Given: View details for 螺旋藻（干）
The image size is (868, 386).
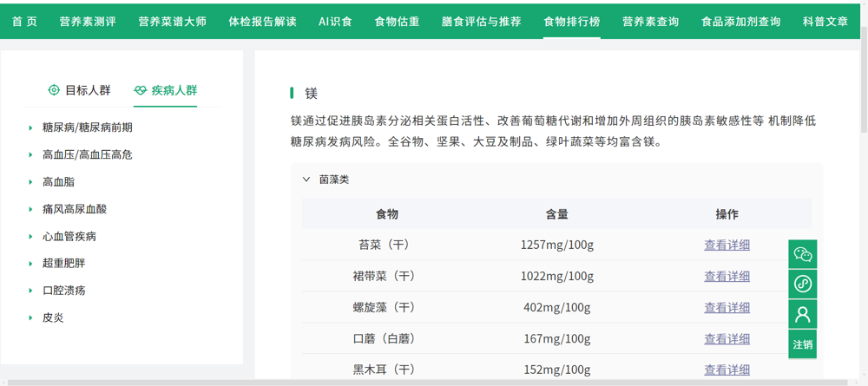Looking at the screenshot, I should coord(727,308).
